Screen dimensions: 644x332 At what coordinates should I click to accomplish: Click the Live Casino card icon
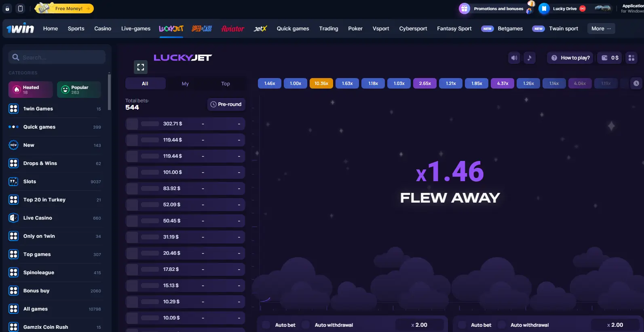[x=13, y=218]
